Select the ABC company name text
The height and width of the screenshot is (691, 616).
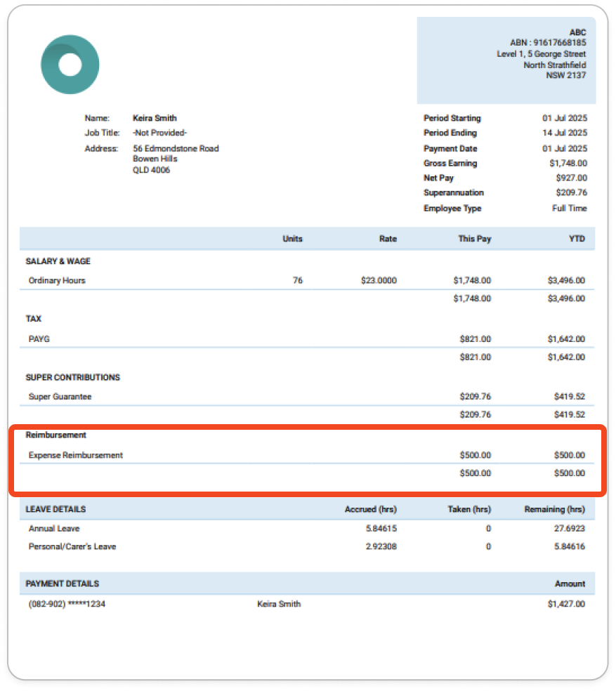(x=577, y=32)
